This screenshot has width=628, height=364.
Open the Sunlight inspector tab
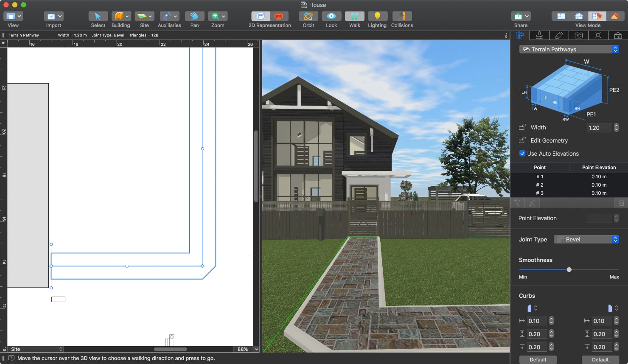pos(598,36)
